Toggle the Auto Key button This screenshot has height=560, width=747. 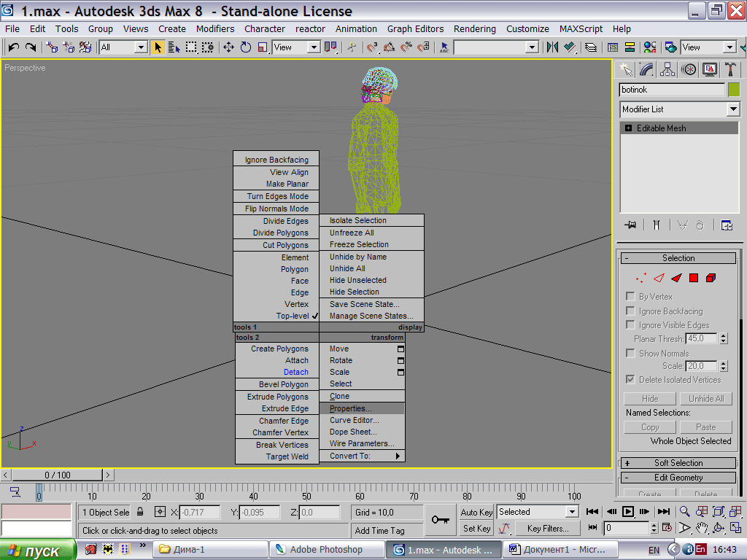[x=476, y=512]
